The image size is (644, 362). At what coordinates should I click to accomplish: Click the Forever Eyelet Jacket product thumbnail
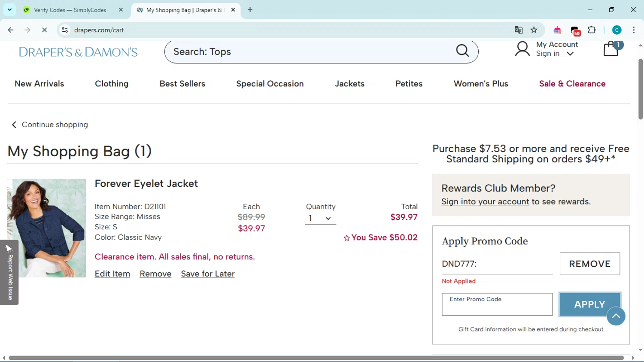tap(47, 228)
